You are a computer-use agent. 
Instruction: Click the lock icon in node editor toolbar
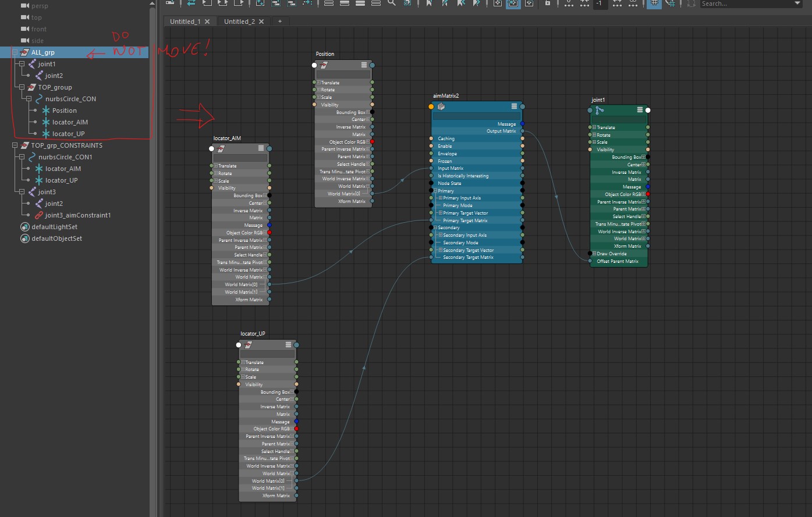(547, 3)
